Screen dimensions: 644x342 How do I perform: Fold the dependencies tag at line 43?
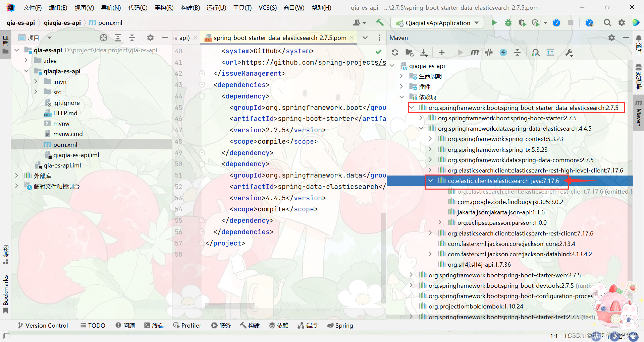click(x=202, y=85)
